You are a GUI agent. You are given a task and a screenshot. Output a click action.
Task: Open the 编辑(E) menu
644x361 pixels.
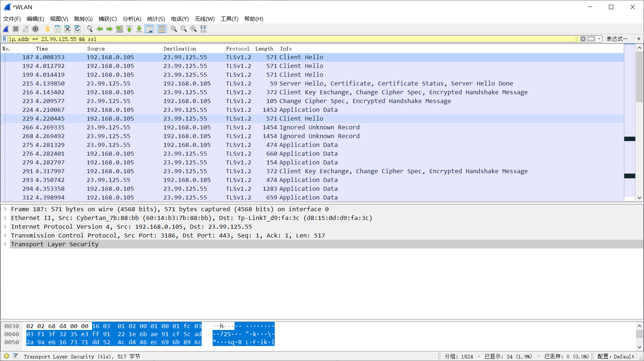pyautogui.click(x=35, y=19)
